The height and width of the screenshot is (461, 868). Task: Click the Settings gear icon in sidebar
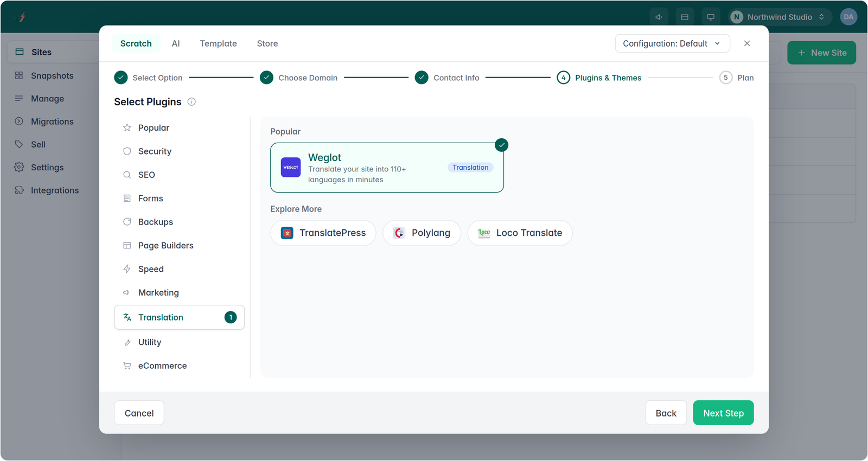coord(19,167)
